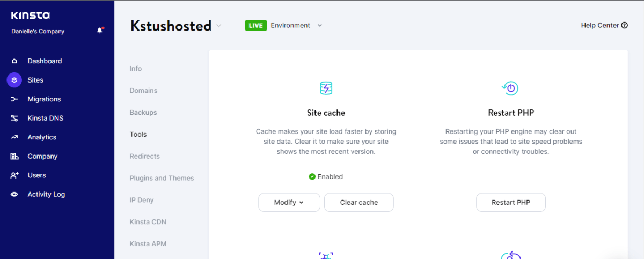Open the Kinsta CDN tab
Screen dimensions: 644x259
tap(148, 222)
